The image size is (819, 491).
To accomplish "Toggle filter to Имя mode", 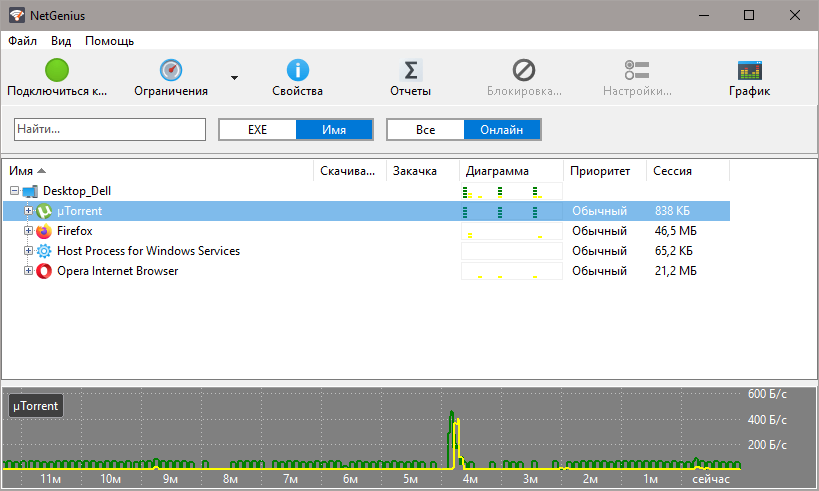I will click(334, 130).
